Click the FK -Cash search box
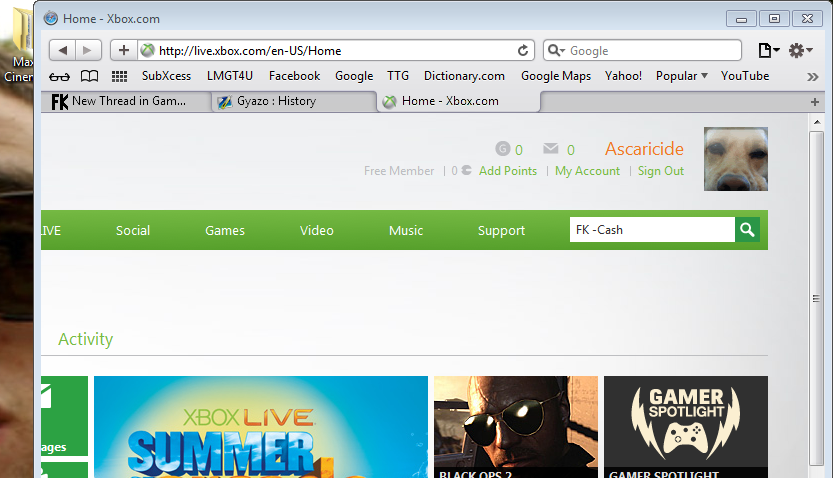The width and height of the screenshot is (833, 478). 652,229
